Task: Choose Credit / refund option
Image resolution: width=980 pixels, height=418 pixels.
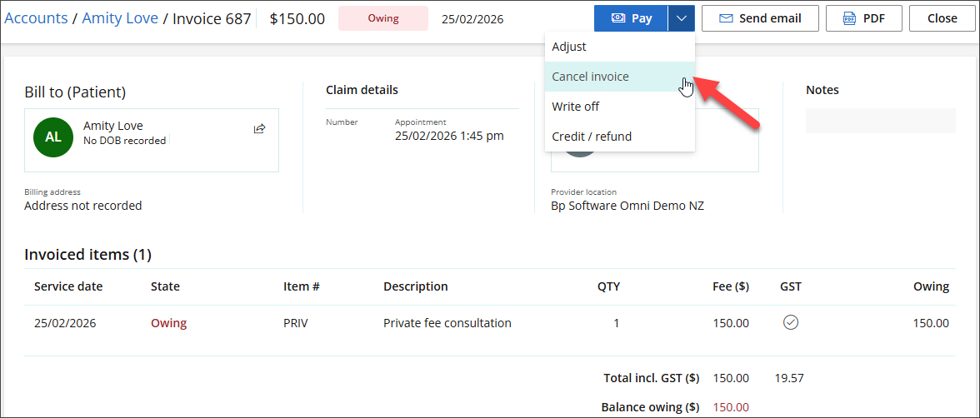Action: [x=592, y=137]
